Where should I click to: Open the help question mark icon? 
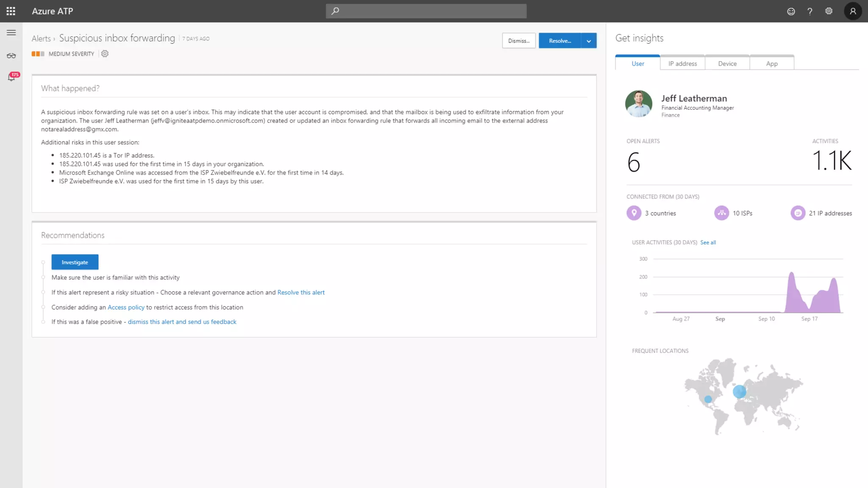(x=810, y=11)
